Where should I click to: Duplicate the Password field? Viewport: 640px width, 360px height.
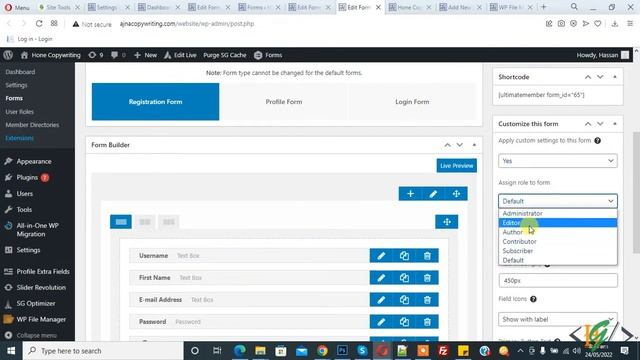pos(404,322)
